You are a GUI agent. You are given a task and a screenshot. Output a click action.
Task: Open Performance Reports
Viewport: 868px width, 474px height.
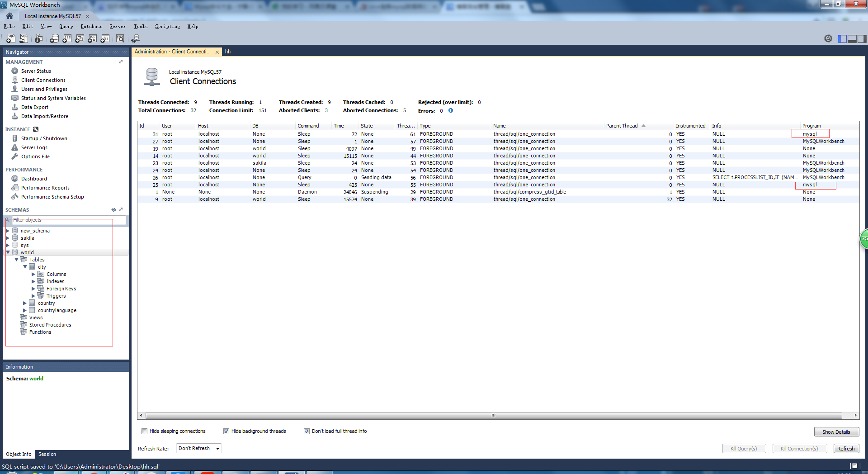(45, 188)
